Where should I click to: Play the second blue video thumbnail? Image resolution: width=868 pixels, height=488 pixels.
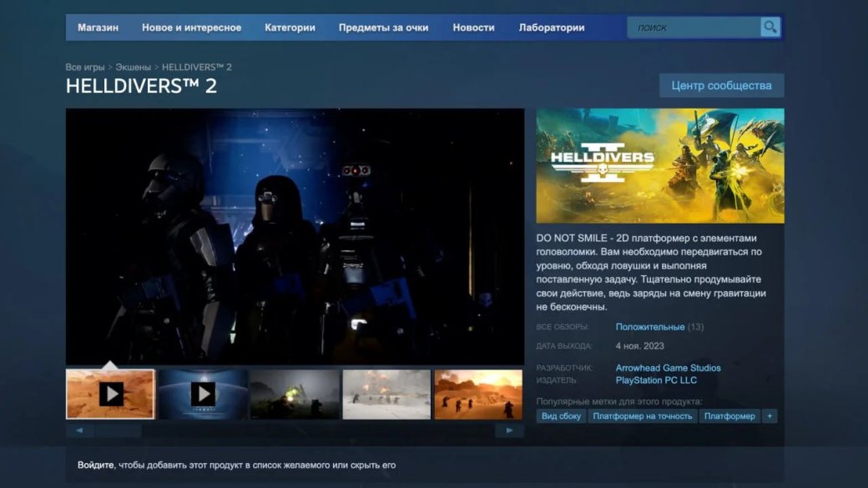pos(203,395)
